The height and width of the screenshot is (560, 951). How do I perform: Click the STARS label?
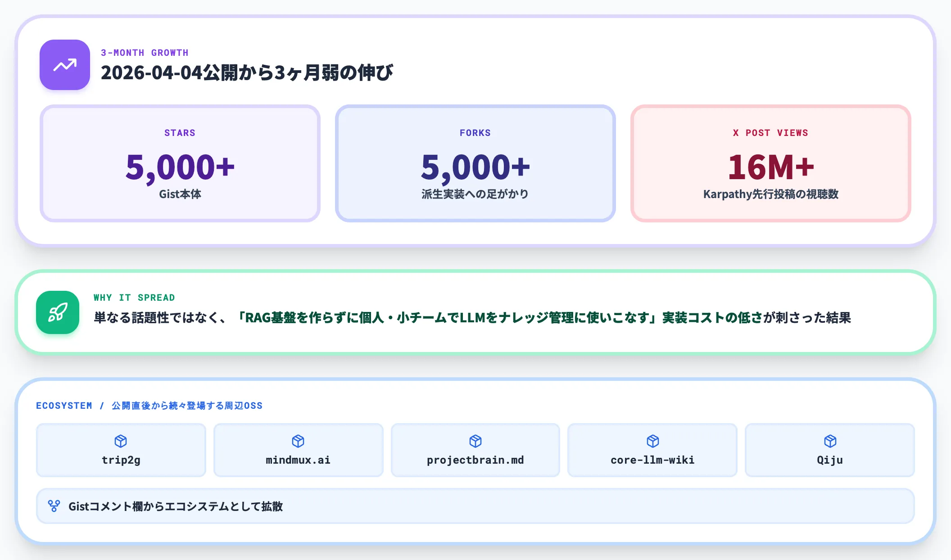coord(180,133)
